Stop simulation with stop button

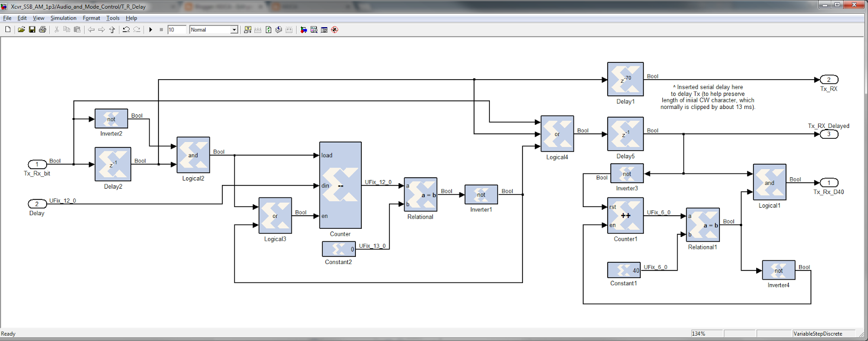tap(161, 30)
